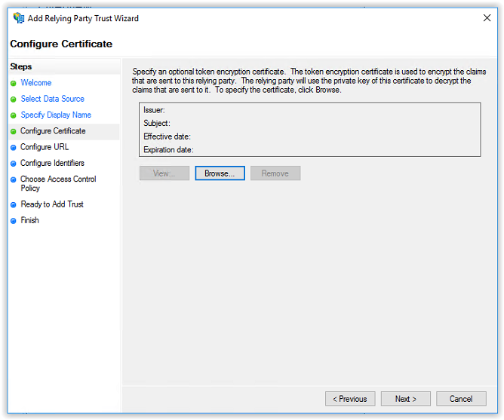Click blue bullet beside Configure URL
The width and height of the screenshot is (504, 420).
pyautogui.click(x=13, y=148)
